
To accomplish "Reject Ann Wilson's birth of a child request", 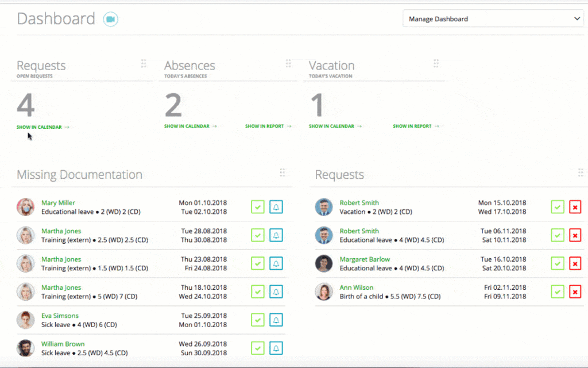I will [575, 292].
